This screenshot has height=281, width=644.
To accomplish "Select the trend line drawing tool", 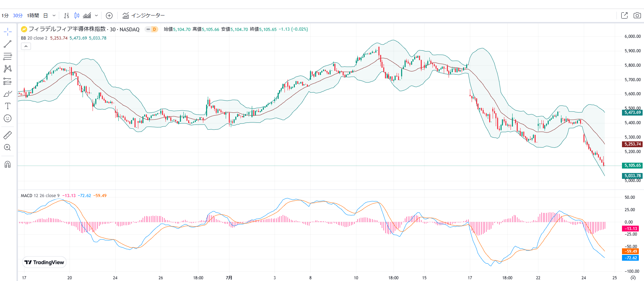I will click(8, 44).
